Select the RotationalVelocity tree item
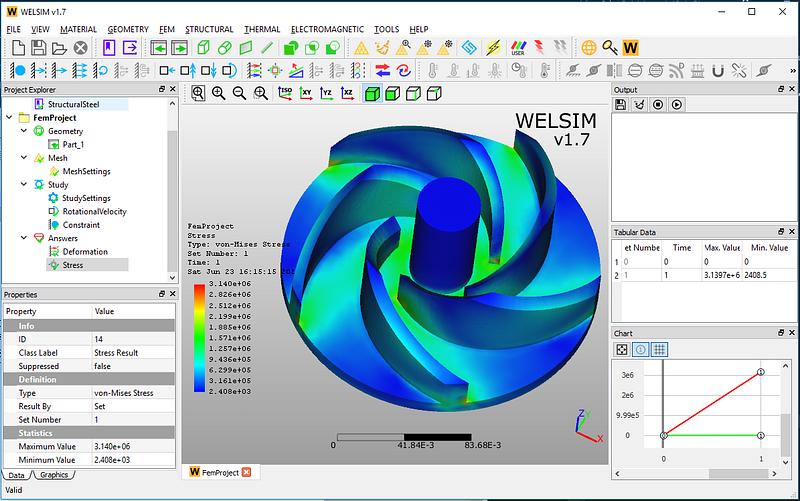Image resolution: width=800 pixels, height=501 pixels. [94, 211]
